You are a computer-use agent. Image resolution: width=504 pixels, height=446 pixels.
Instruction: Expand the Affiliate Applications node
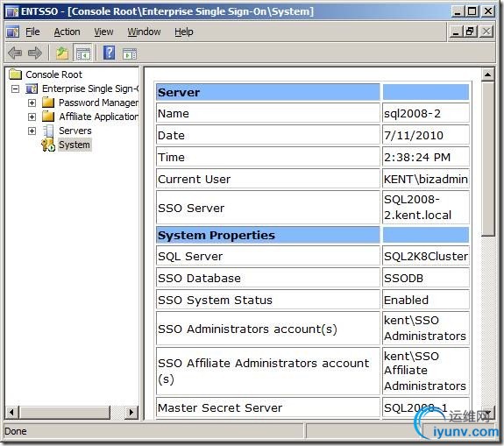[x=32, y=117]
